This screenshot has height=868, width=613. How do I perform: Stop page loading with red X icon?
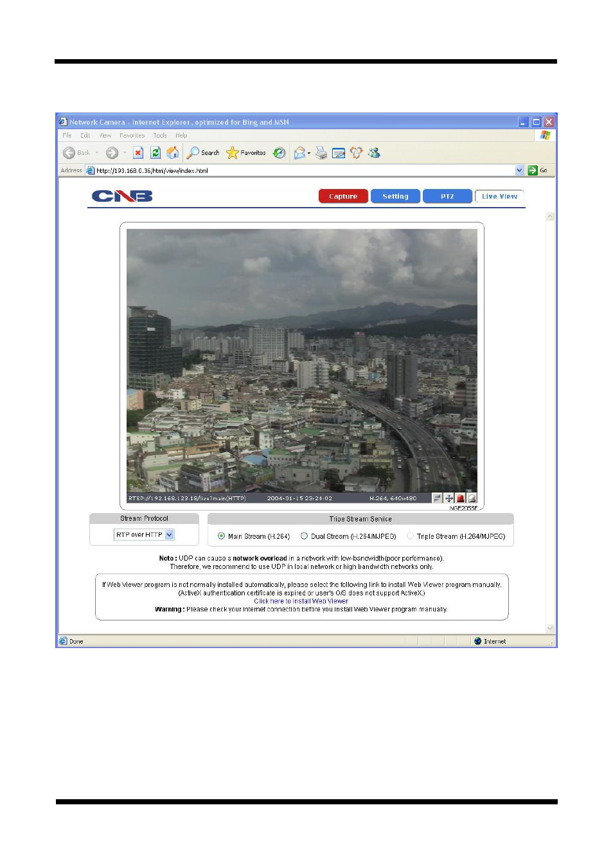pyautogui.click(x=138, y=152)
